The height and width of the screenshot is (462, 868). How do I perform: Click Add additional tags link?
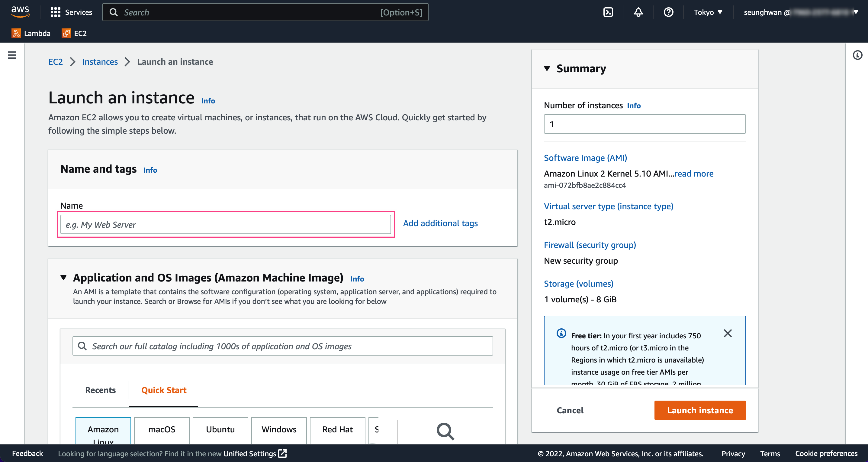click(440, 223)
